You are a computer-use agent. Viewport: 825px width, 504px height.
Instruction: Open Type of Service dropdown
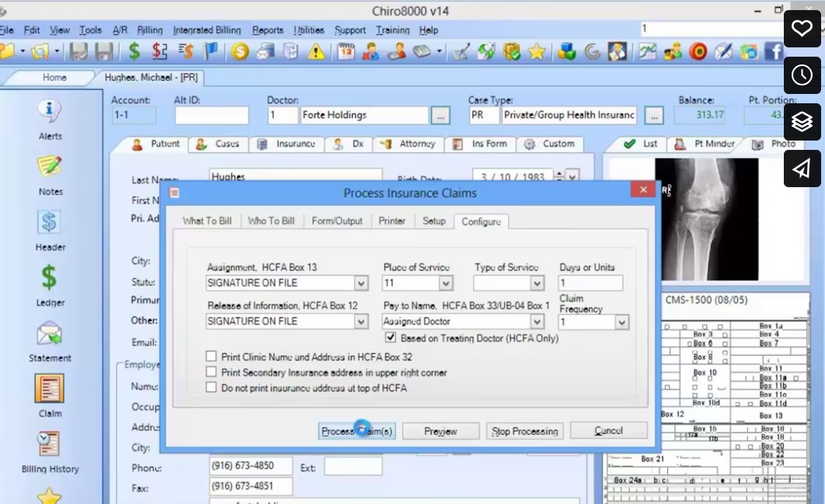coord(536,283)
